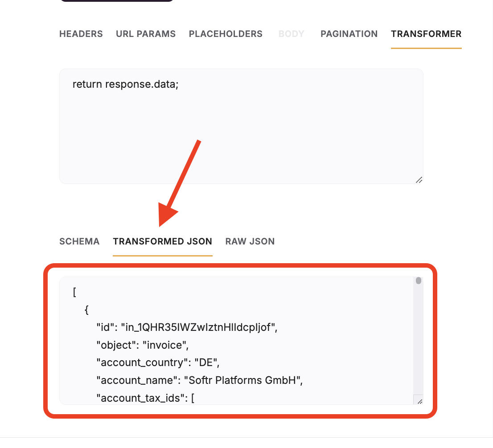Place cursor after 'return response.data;'

179,84
